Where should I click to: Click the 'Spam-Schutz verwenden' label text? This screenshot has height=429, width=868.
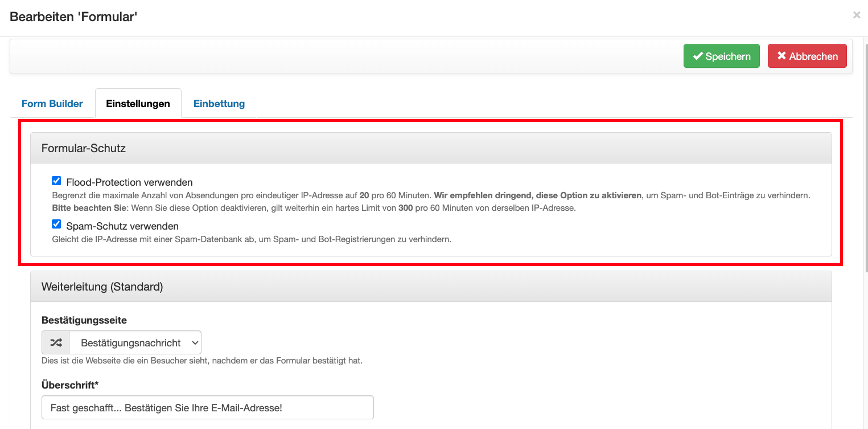(x=122, y=226)
